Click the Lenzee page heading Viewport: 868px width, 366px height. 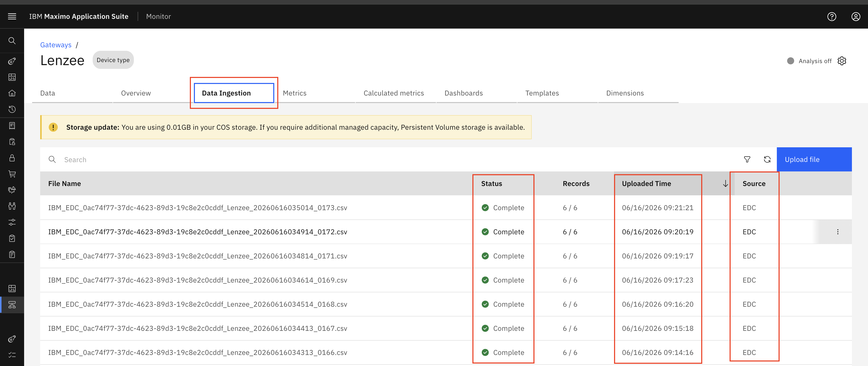tap(62, 60)
